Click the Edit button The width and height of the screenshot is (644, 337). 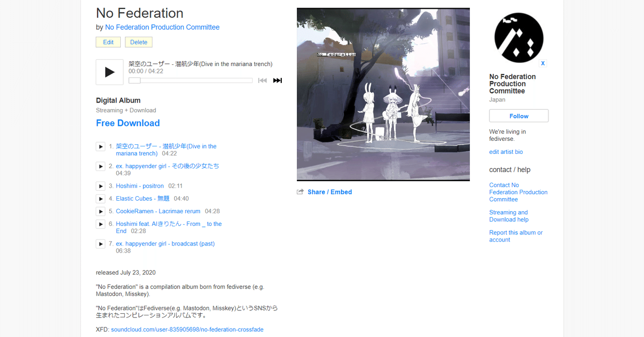tap(108, 42)
